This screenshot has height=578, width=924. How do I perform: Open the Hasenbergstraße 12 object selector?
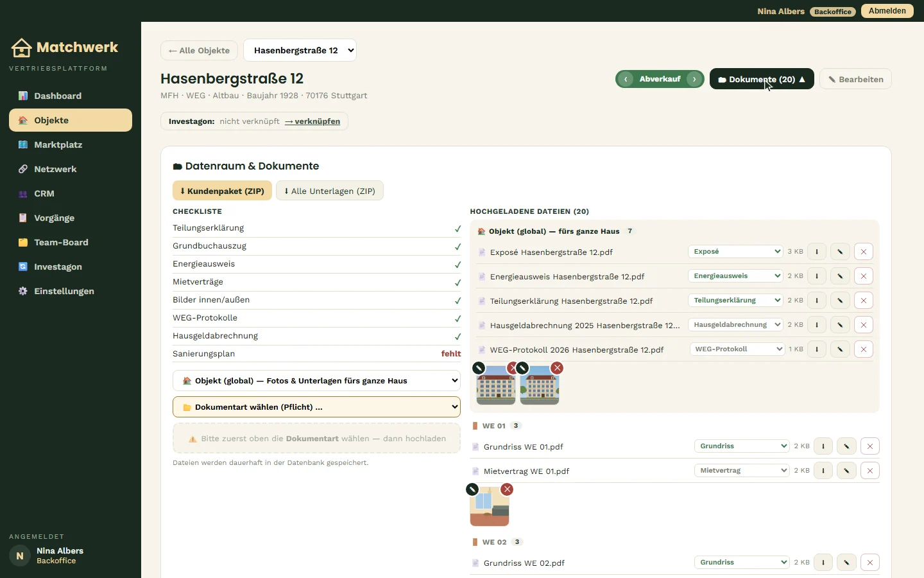[300, 50]
